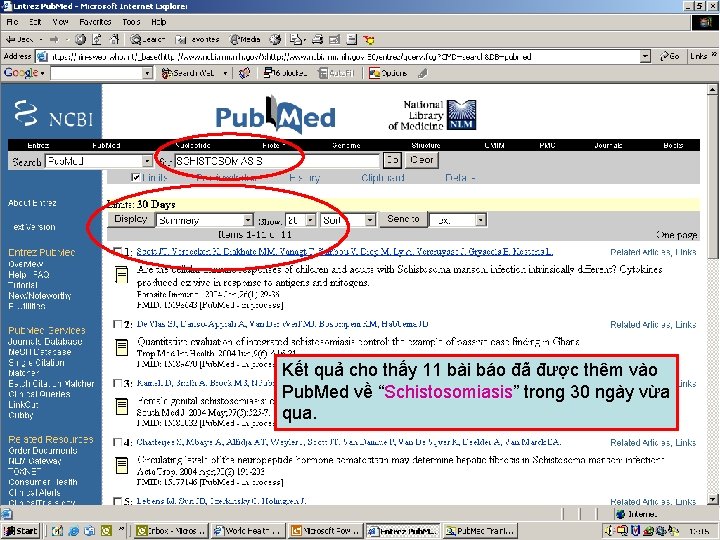Click the Edit page toolbar icon
This screenshot has height=540, width=720.
coord(334,39)
